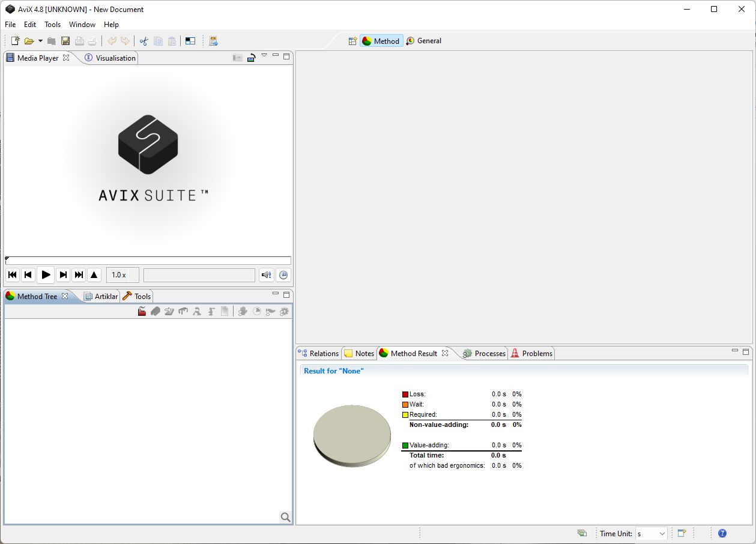
Task: Click the scissors Cut icon
Action: click(144, 41)
